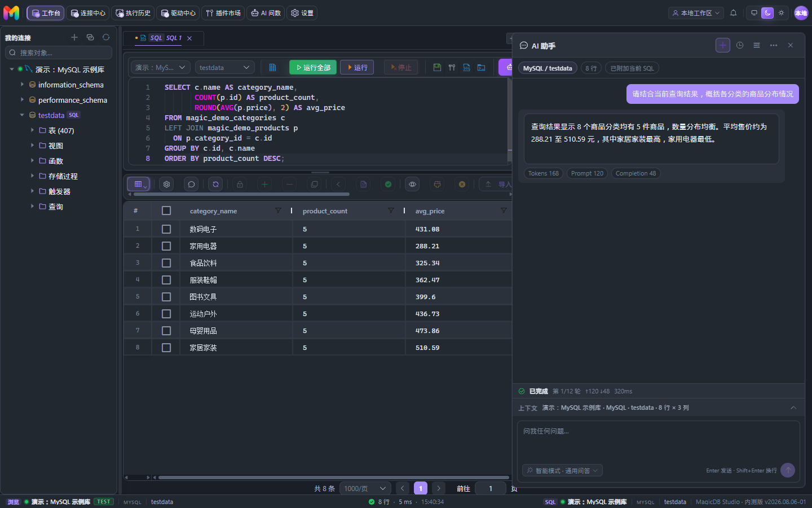The height and width of the screenshot is (508, 812).
Task: Open the 工作台 workbench tab
Action: 46,13
